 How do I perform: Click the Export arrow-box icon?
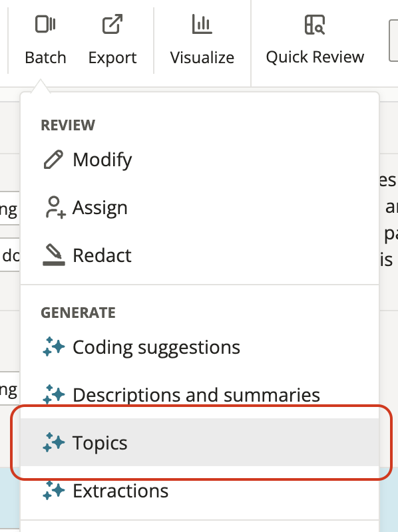point(112,24)
